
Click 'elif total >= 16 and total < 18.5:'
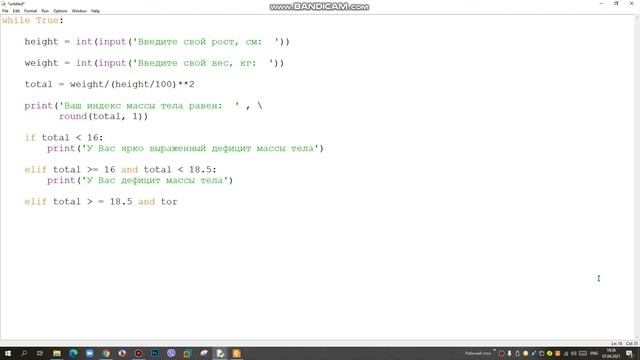pos(120,169)
